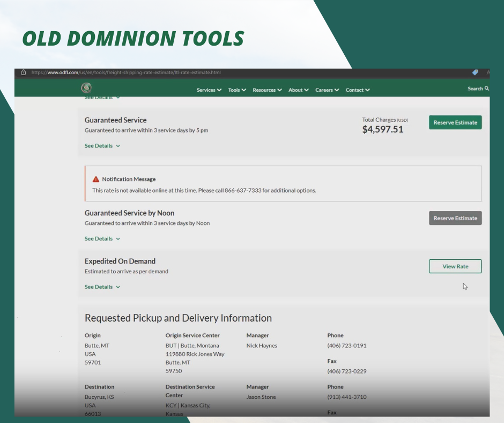Click the OLD DOMINION TOOLS slide title
Image resolution: width=504 pixels, height=423 pixels.
133,38
